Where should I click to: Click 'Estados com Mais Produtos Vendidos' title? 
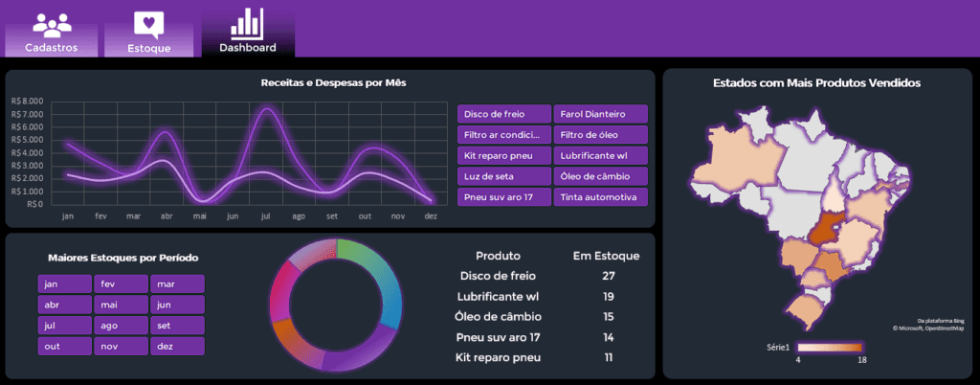tap(816, 83)
